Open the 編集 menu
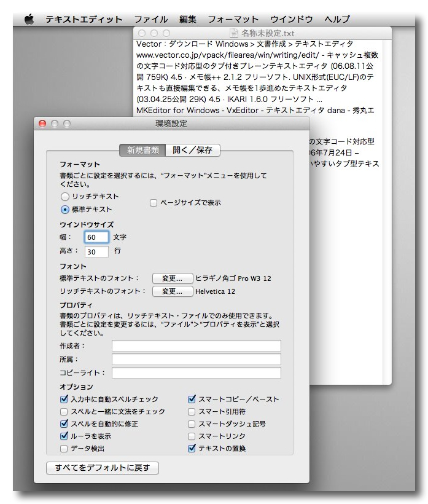 coord(187,19)
